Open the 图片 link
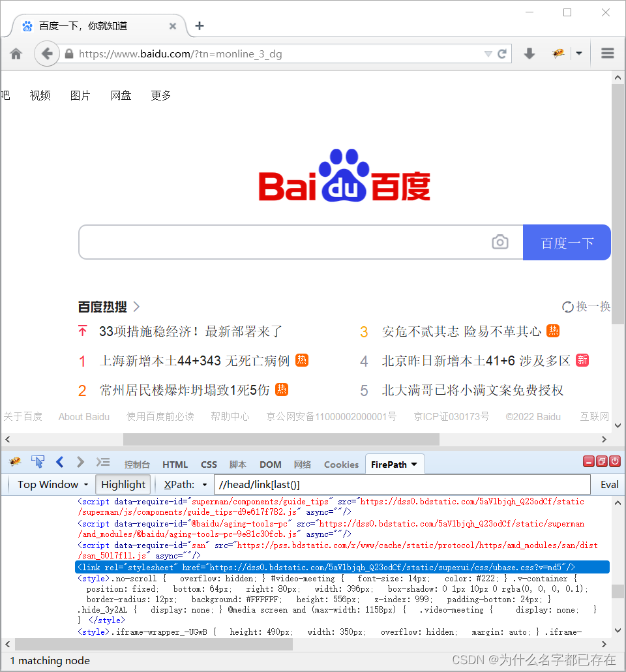 [x=80, y=95]
